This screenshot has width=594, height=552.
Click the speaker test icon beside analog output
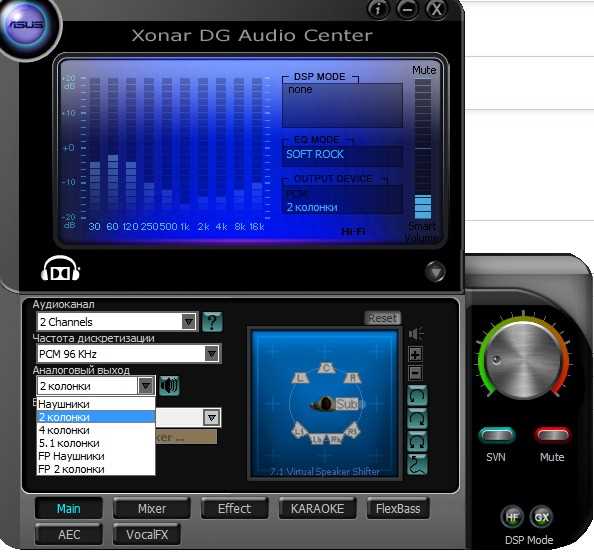pos(169,386)
